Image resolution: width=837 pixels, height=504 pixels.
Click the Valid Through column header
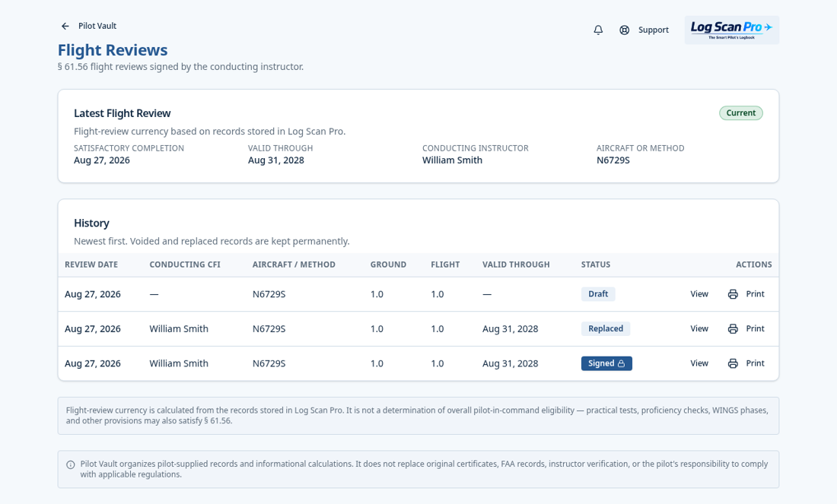pyautogui.click(x=516, y=265)
